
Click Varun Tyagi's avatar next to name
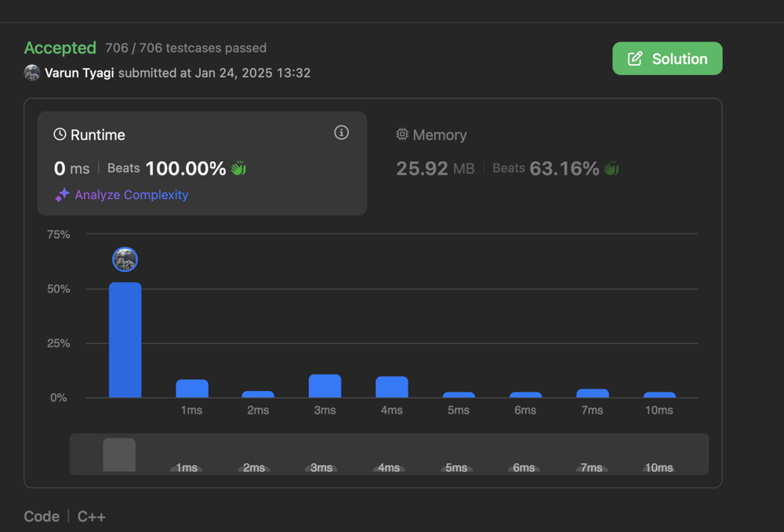click(x=32, y=72)
